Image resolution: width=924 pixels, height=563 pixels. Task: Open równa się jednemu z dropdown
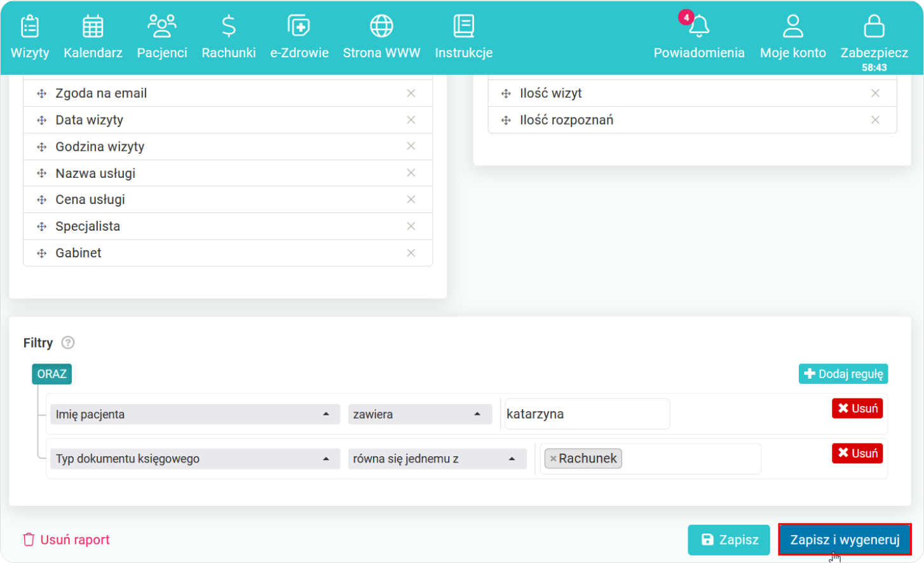tap(437, 459)
